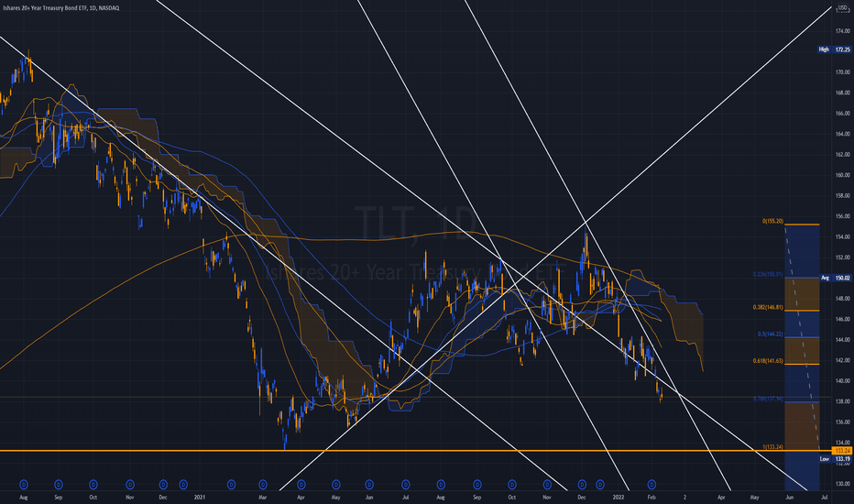Open the February 2021 dividend marker

(x=231, y=484)
